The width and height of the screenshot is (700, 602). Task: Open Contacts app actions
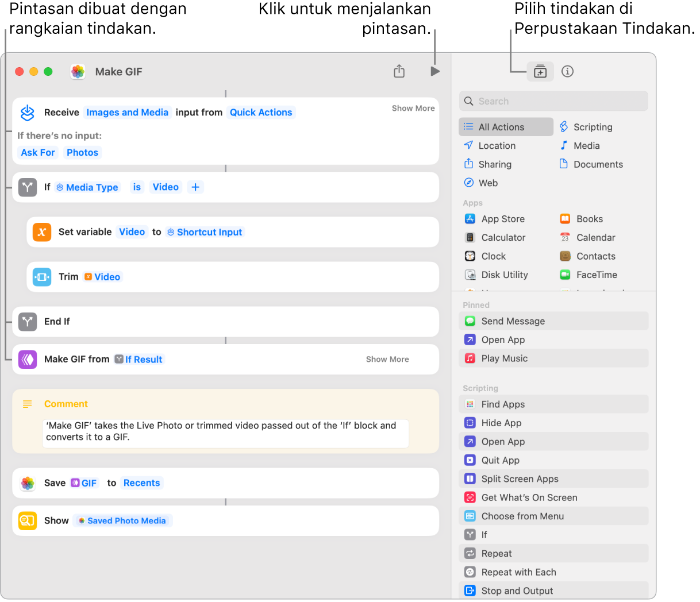click(x=588, y=256)
